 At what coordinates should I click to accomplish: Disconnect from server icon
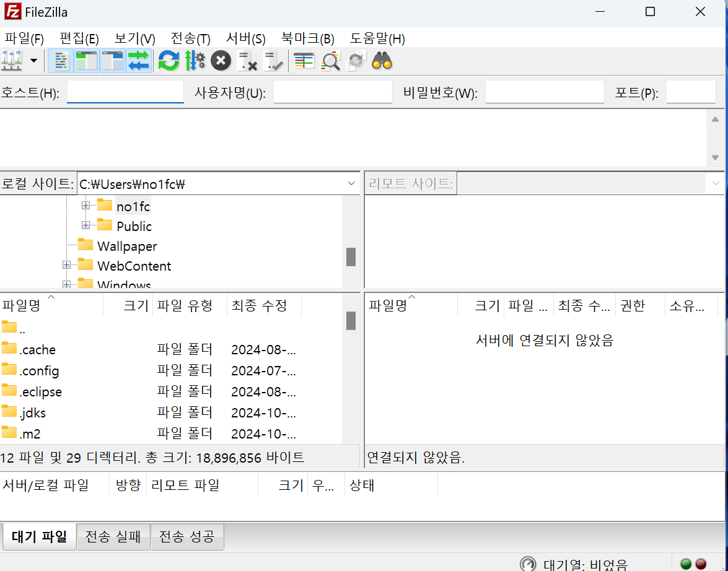(247, 61)
